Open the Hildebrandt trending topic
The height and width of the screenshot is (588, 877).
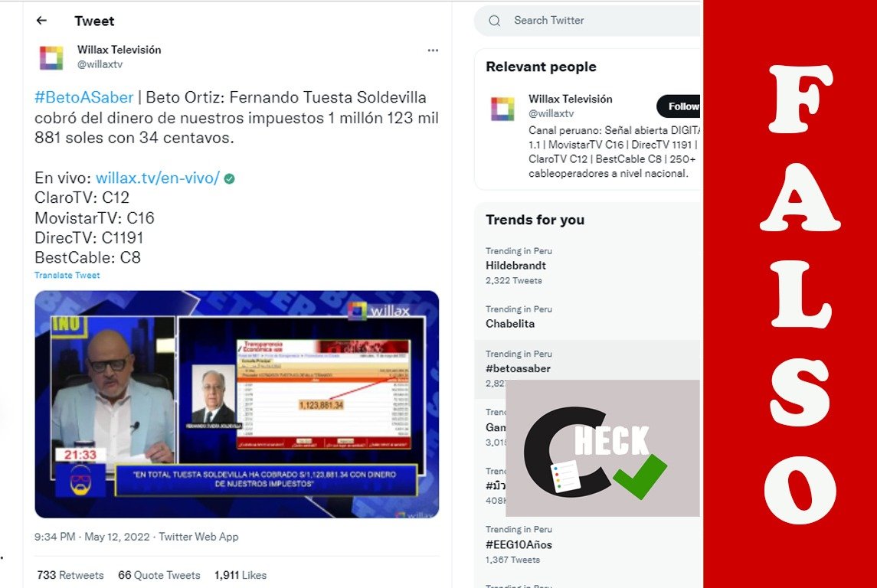click(587, 266)
